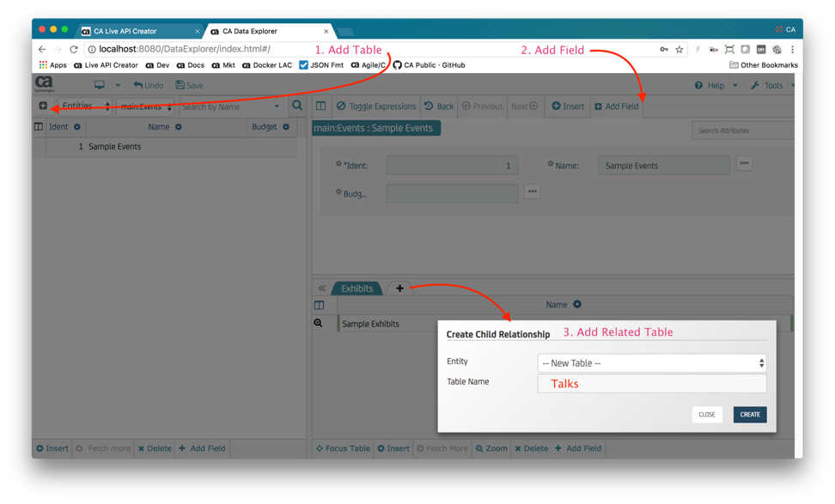Click Add Field below Events grid
The image size is (835, 504).
point(202,448)
